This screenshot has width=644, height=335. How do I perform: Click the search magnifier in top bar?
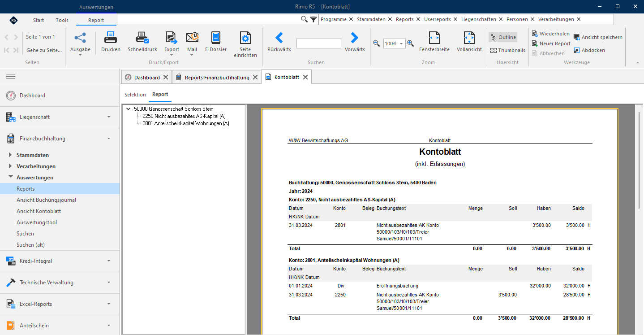click(305, 19)
